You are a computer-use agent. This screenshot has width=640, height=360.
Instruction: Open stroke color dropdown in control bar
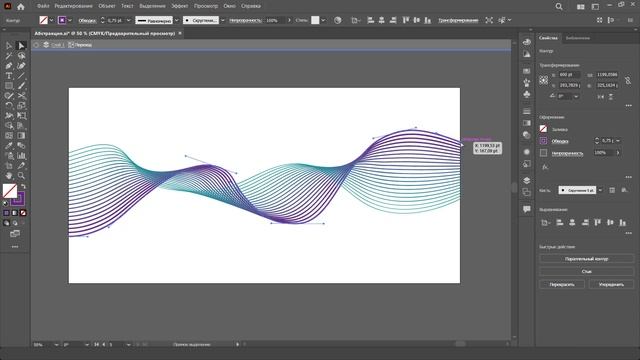pyautogui.click(x=70, y=20)
